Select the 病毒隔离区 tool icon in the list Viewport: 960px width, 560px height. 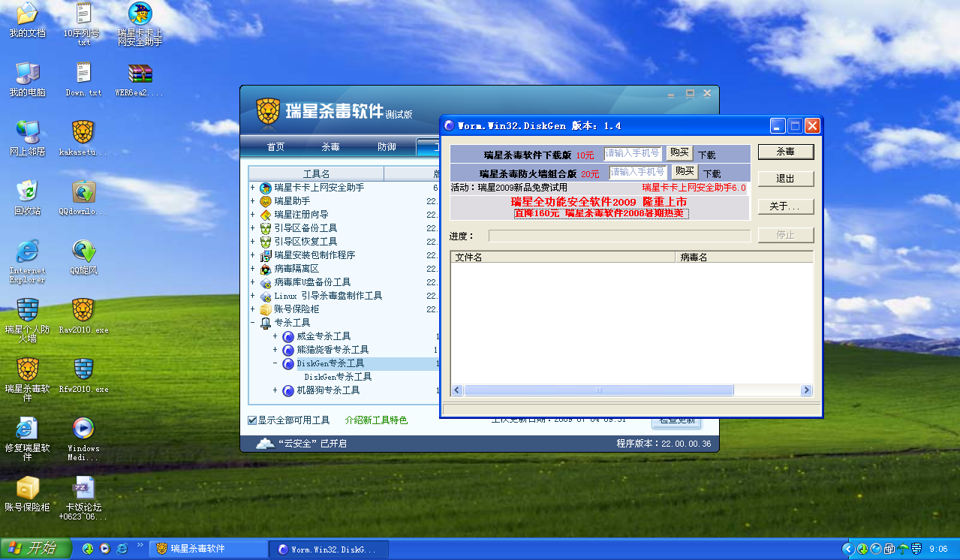pyautogui.click(x=266, y=269)
